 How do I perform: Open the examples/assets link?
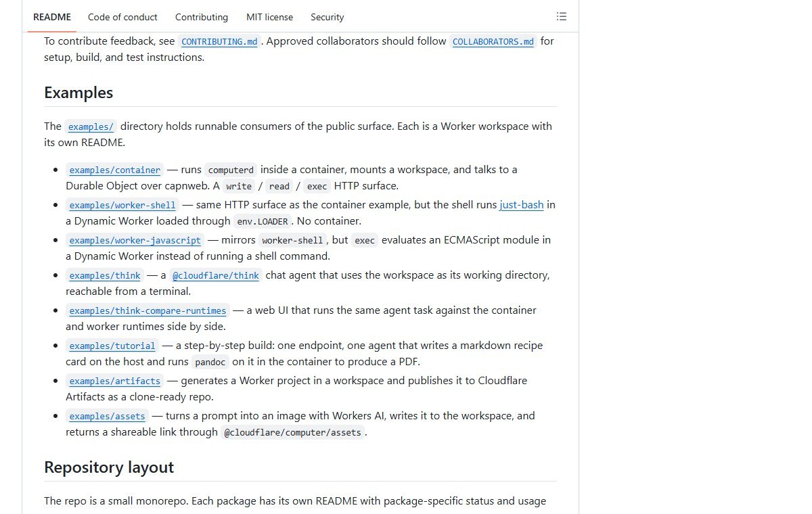click(107, 416)
